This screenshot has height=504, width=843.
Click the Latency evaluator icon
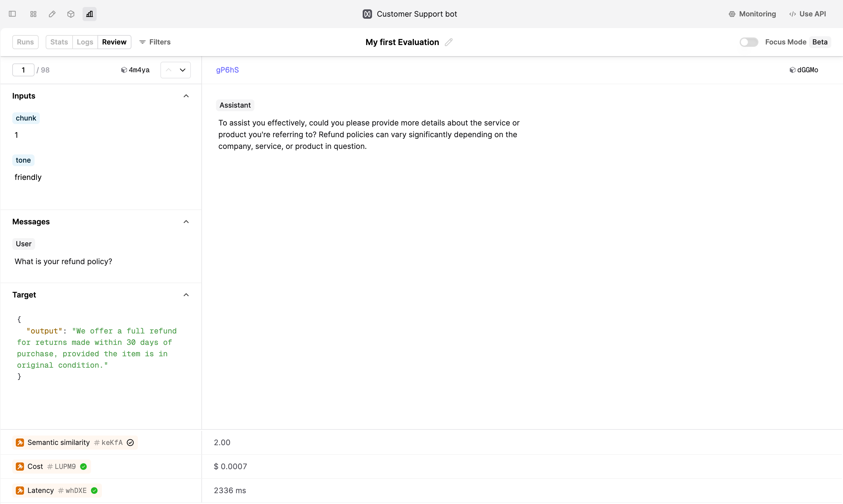click(20, 491)
